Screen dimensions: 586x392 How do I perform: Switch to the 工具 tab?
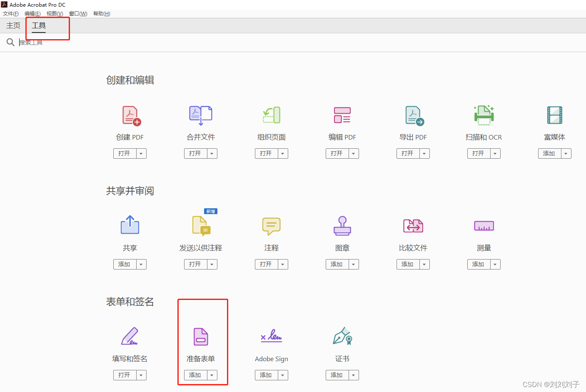[39, 25]
